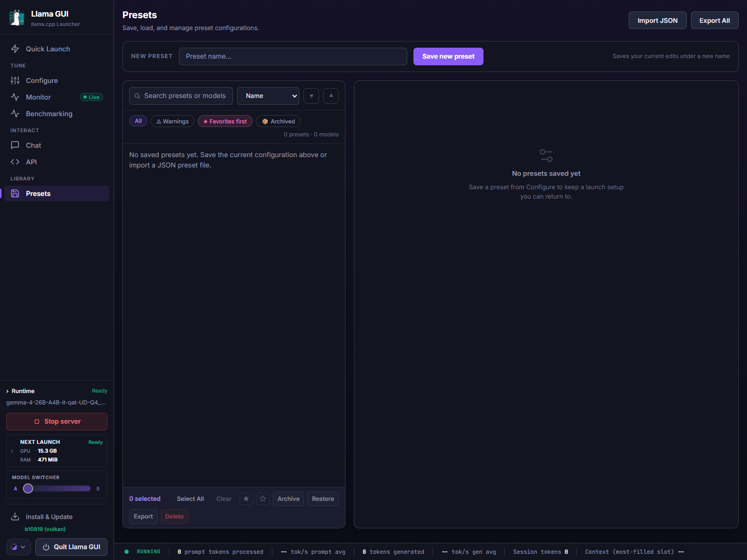Viewport: 747px width, 560px height.
Task: Open the theme selector dropdown
Action: [19, 547]
